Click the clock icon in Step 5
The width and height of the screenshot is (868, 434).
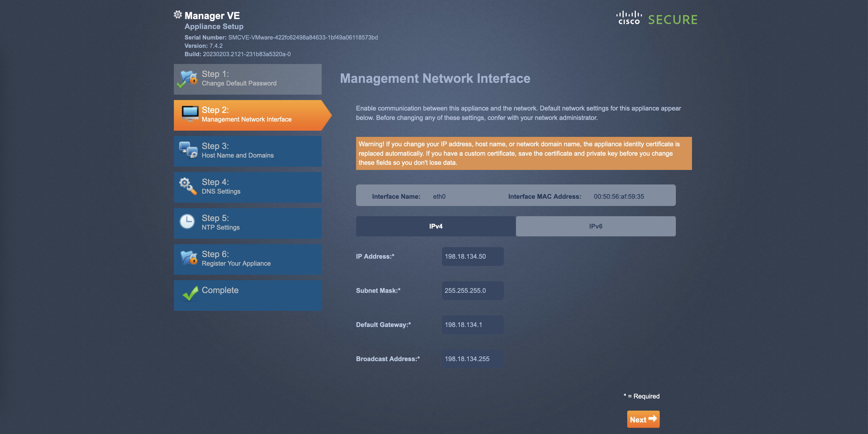[x=187, y=222]
